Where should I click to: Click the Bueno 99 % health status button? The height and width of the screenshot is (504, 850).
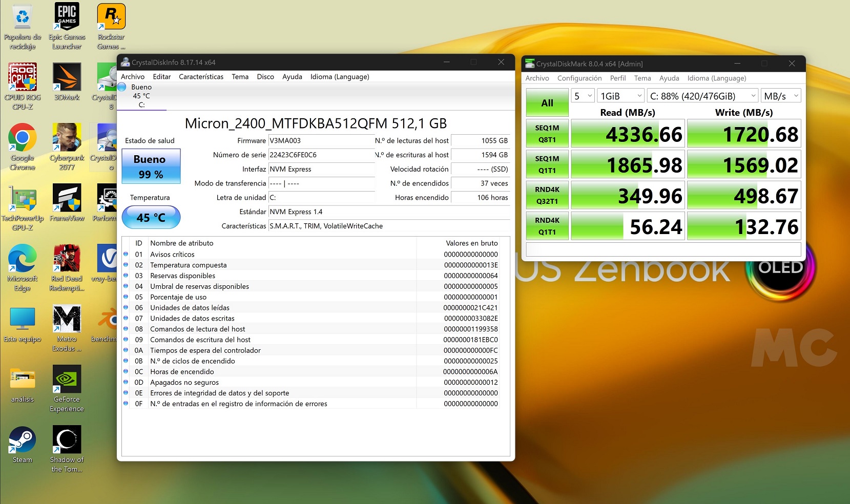[x=151, y=166]
